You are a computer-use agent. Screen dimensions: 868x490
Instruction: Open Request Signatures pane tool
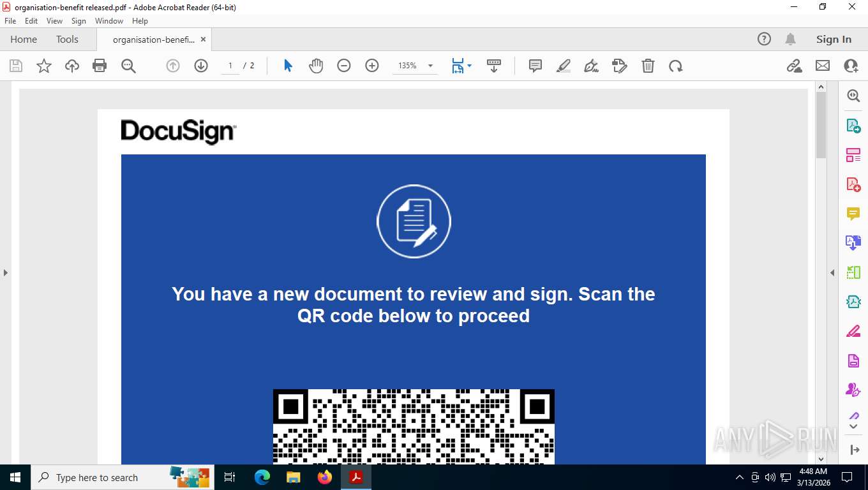click(853, 390)
